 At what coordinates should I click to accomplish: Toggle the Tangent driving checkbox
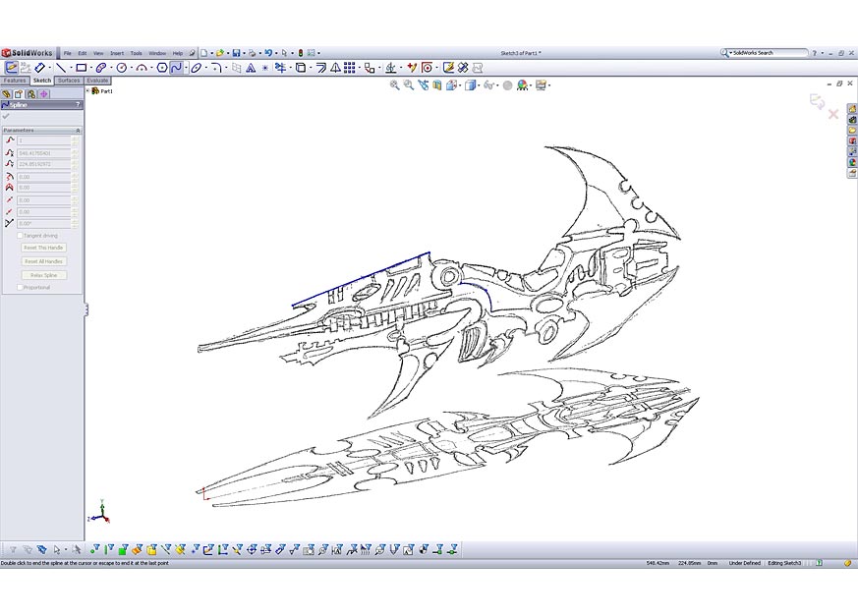(21, 235)
